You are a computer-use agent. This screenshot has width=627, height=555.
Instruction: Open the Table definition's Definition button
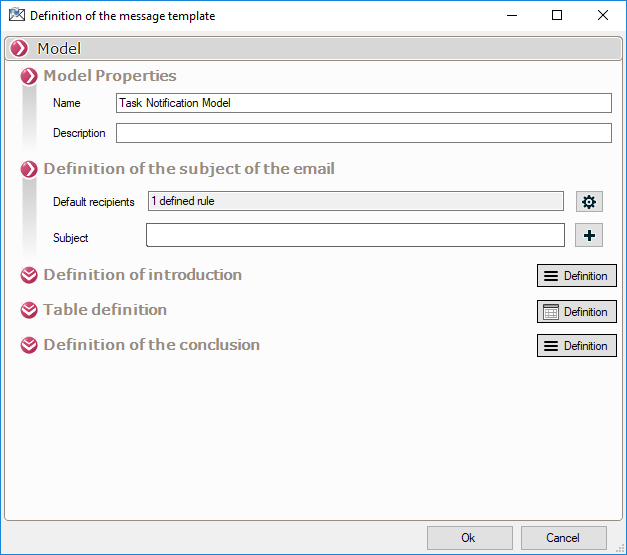pyautogui.click(x=576, y=312)
